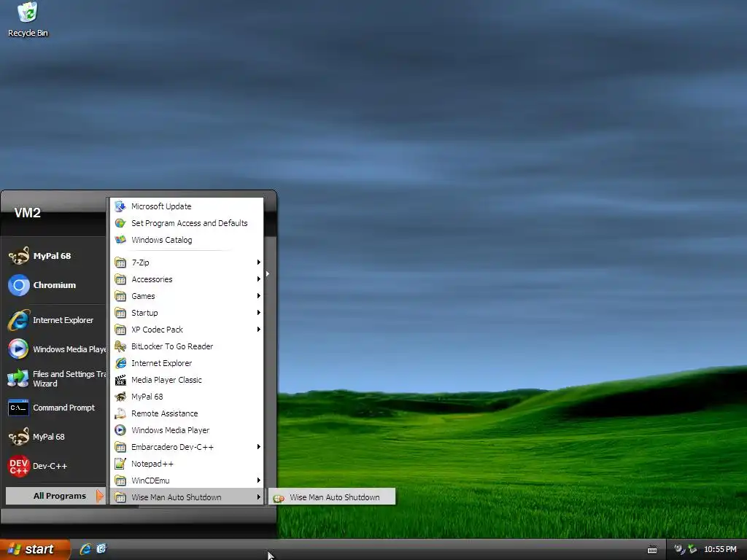Open Windows Catalog shortcut
Viewport: 747px width, 560px height.
pos(187,240)
